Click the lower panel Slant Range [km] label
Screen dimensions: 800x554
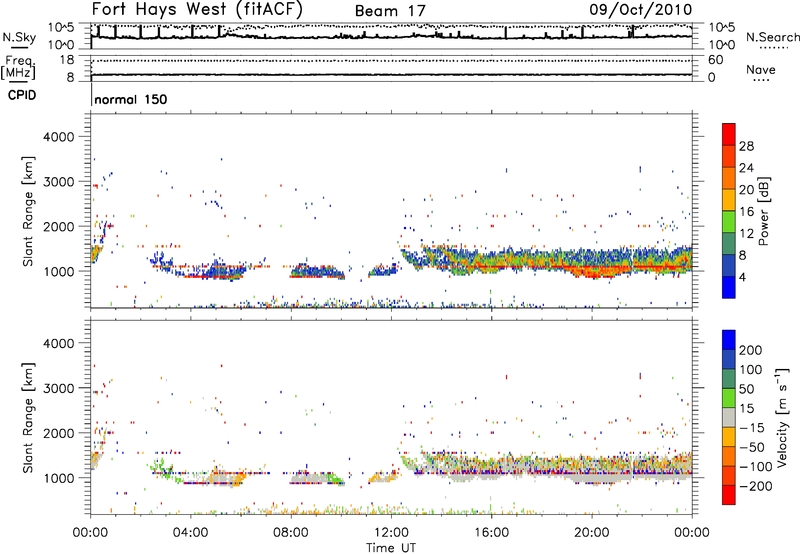click(x=28, y=417)
